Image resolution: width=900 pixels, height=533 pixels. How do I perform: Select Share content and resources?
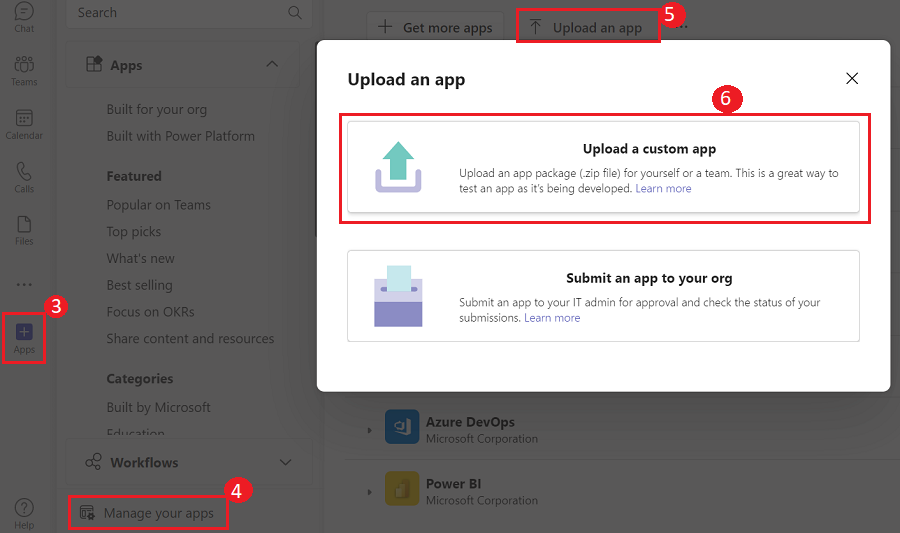click(191, 339)
